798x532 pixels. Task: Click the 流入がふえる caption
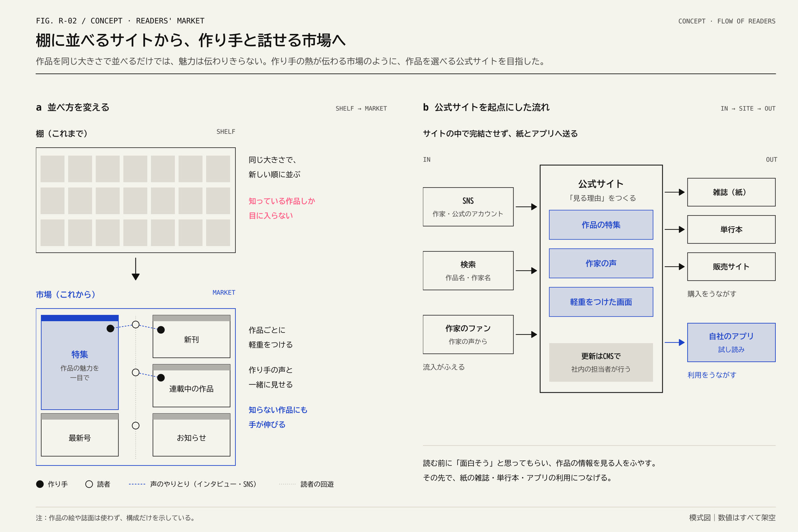point(444,367)
